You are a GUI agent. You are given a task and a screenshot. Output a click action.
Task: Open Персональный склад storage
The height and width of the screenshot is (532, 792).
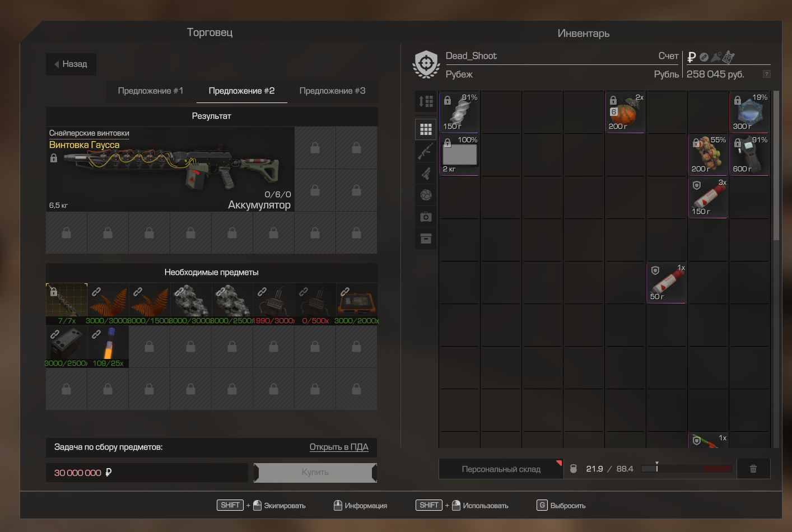click(501, 469)
